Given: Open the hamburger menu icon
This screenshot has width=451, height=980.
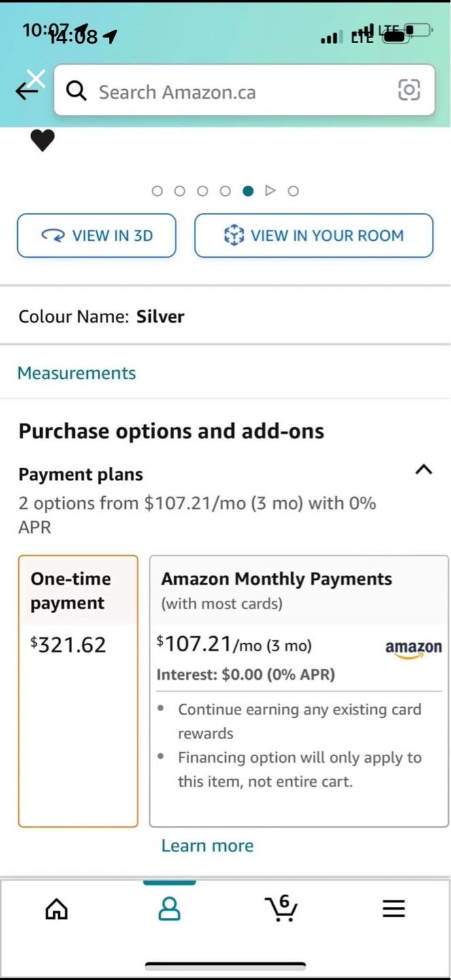Looking at the screenshot, I should pos(393,909).
